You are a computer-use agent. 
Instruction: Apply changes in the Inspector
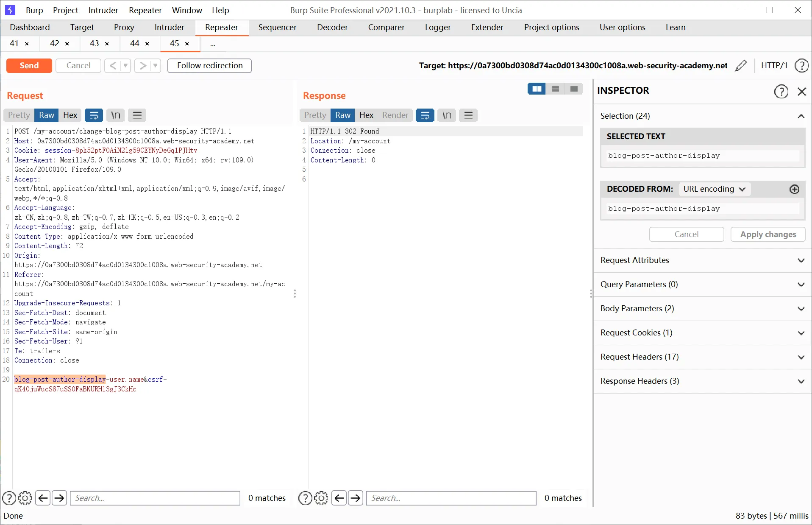click(x=768, y=235)
